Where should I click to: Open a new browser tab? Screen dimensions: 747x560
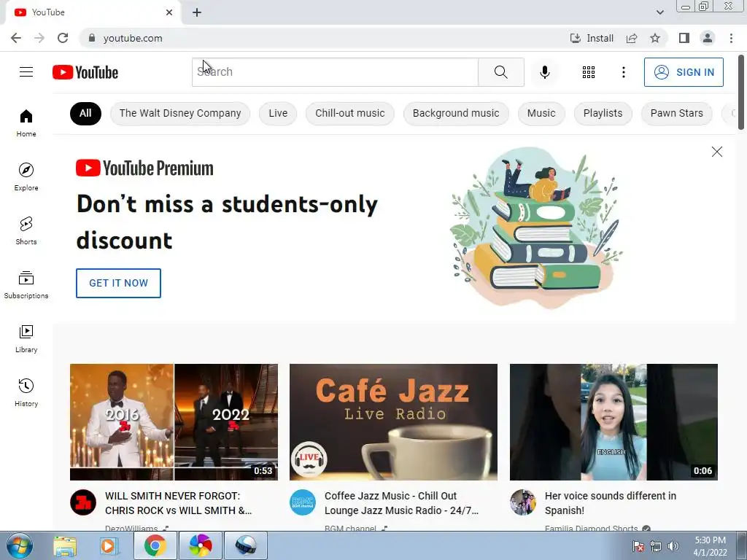coord(197,12)
